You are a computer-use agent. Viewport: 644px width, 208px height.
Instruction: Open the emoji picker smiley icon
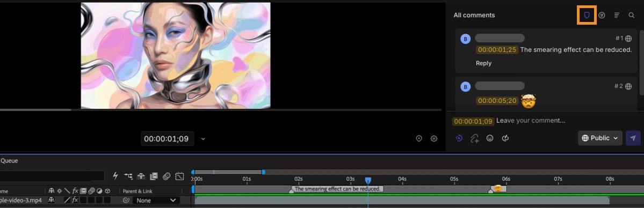489,138
